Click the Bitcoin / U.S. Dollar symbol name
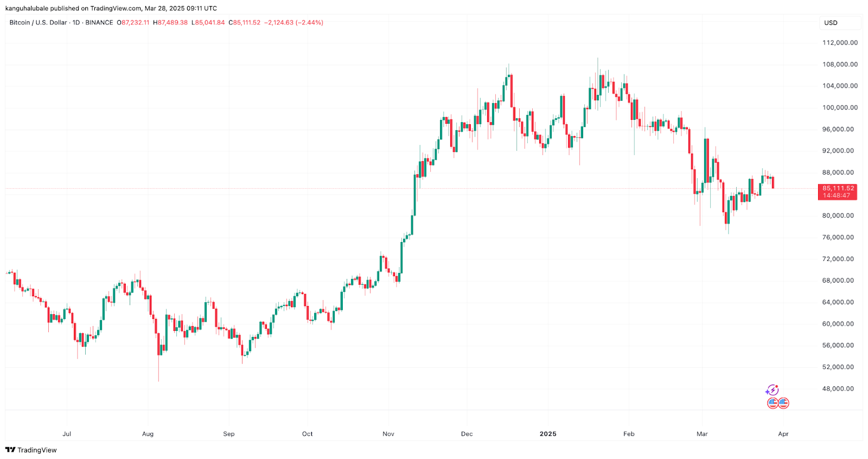The width and height of the screenshot is (868, 459). [38, 23]
